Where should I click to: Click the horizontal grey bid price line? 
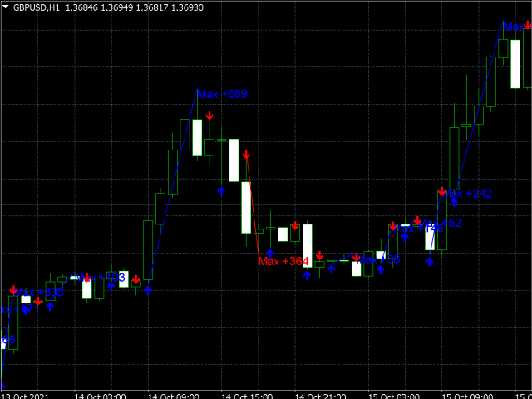point(266,204)
